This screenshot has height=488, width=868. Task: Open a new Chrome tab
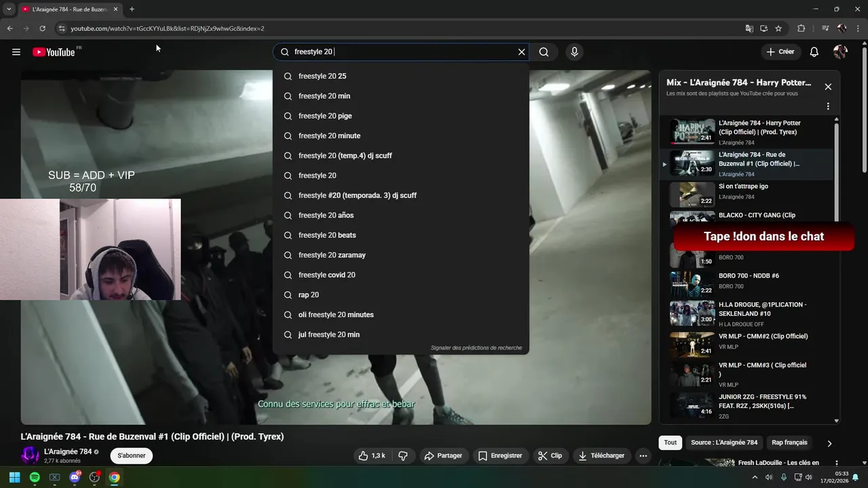[132, 9]
